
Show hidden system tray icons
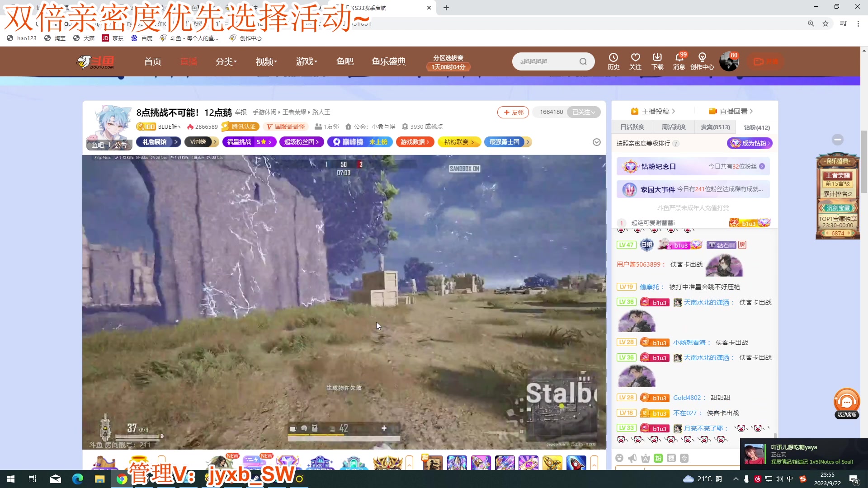click(x=736, y=479)
